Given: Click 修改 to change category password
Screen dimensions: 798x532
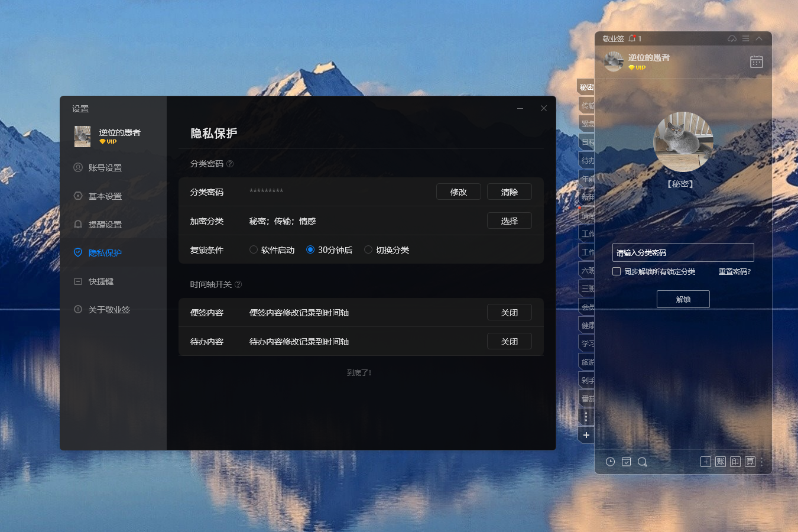Looking at the screenshot, I should (x=458, y=192).
